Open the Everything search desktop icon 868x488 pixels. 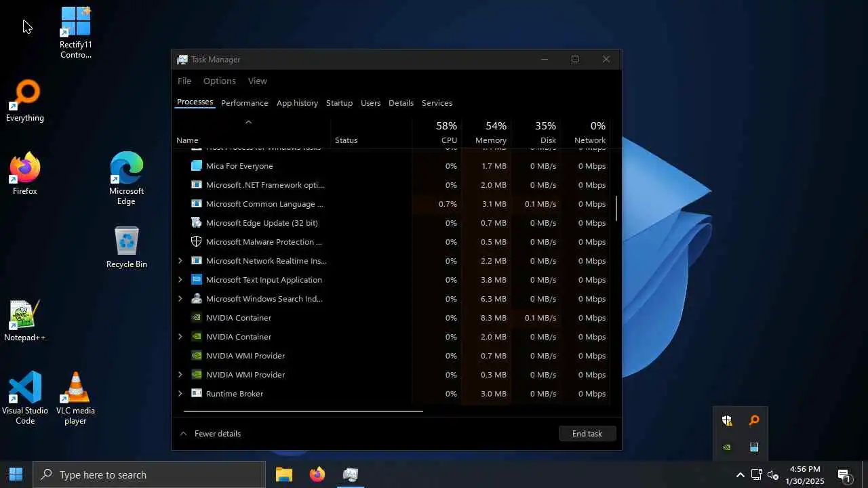(x=25, y=101)
